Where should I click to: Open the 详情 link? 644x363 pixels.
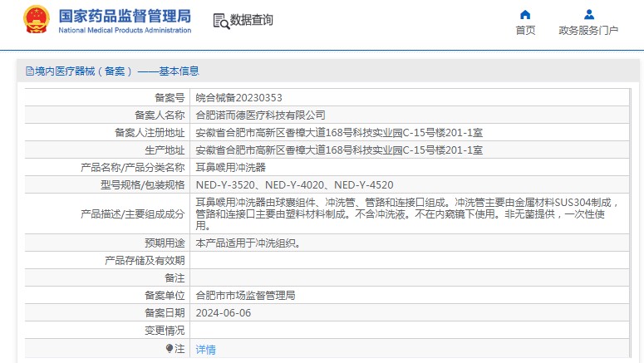click(x=206, y=350)
